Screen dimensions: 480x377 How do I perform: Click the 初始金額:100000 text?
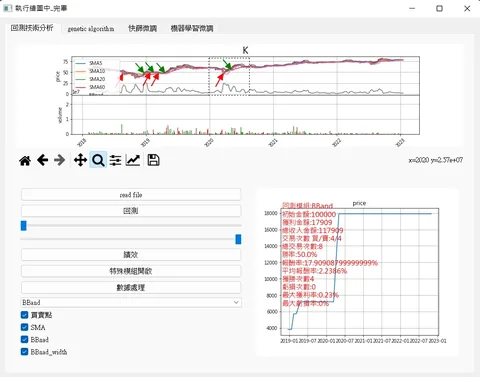tap(309, 214)
